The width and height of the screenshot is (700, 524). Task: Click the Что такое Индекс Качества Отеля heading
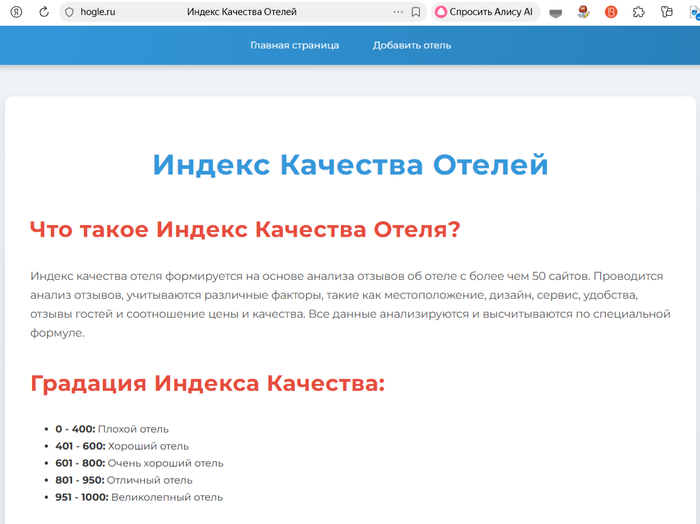245,229
